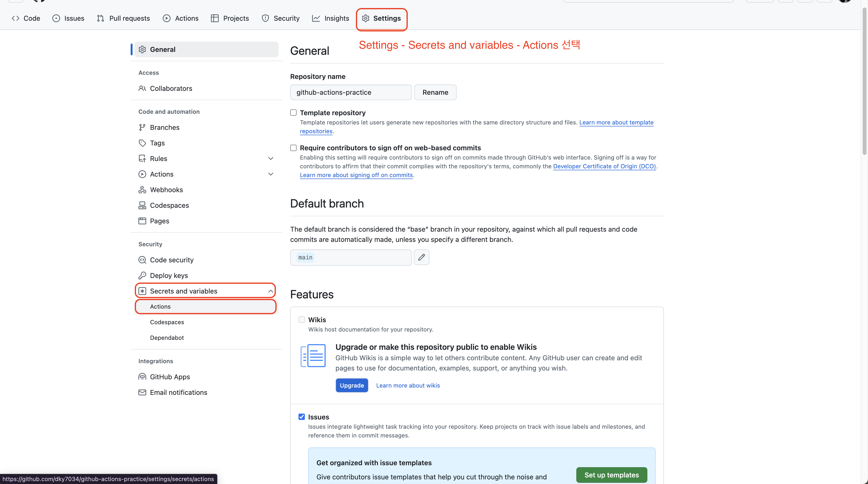Viewport: 868px width, 484px height.
Task: Click the Deploy keys key icon
Action: coord(142,275)
